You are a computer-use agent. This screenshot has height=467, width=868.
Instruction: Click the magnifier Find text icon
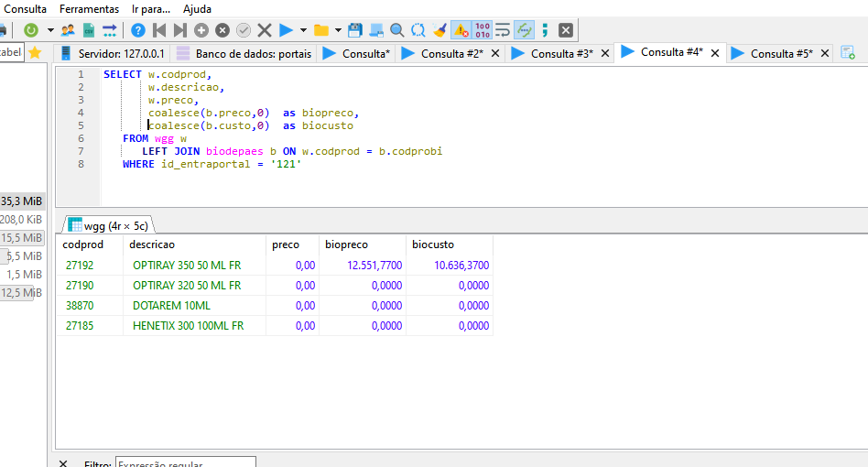click(x=396, y=30)
